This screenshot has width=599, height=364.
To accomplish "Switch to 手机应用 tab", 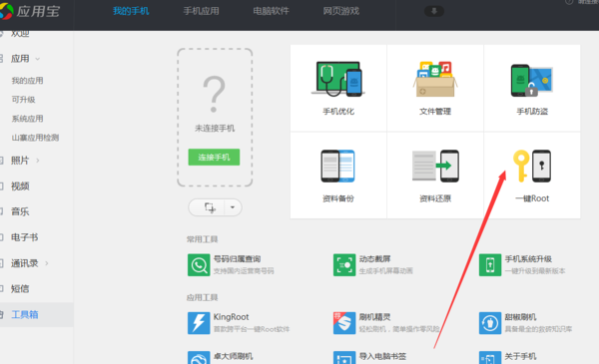I will (x=201, y=11).
